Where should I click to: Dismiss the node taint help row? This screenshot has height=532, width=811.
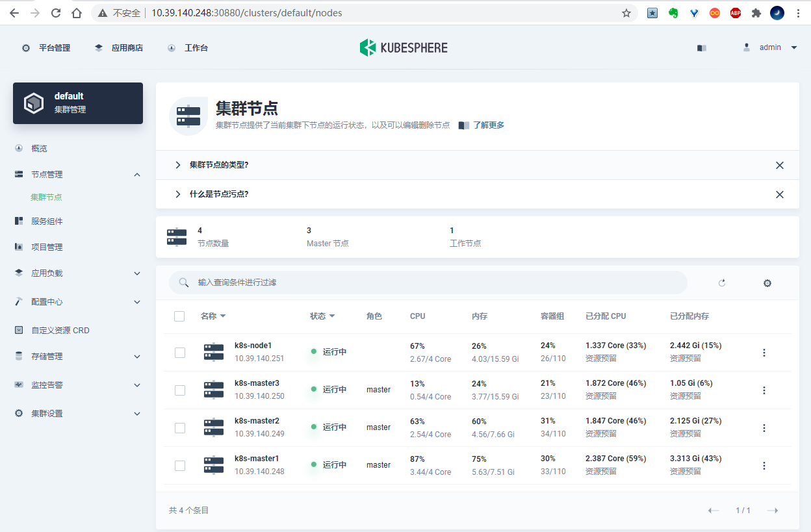(x=780, y=194)
